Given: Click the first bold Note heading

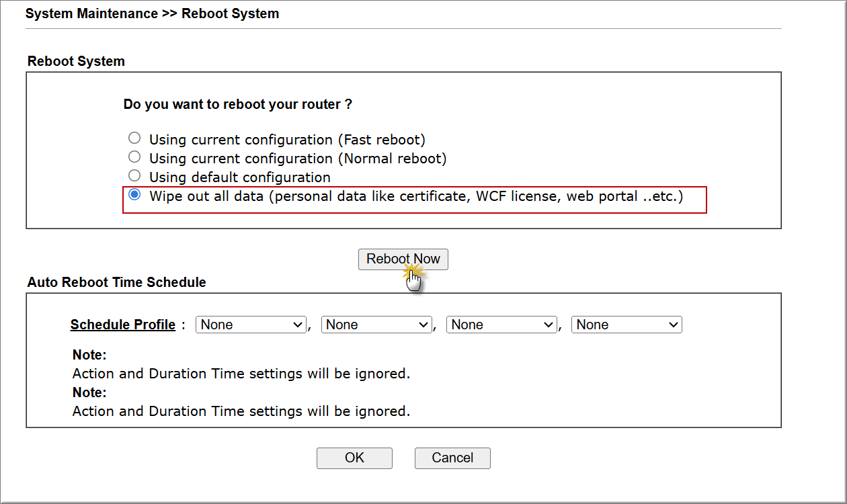Looking at the screenshot, I should [89, 355].
